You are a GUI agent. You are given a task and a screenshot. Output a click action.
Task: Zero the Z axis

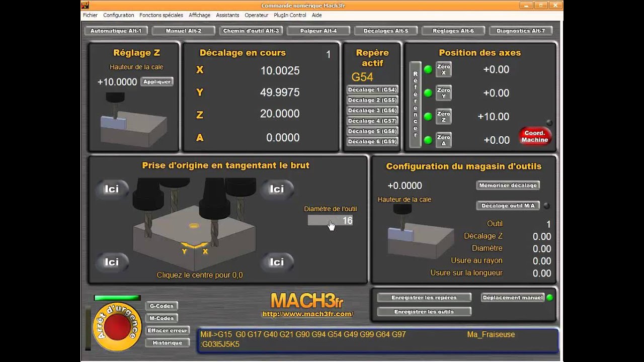coord(444,116)
